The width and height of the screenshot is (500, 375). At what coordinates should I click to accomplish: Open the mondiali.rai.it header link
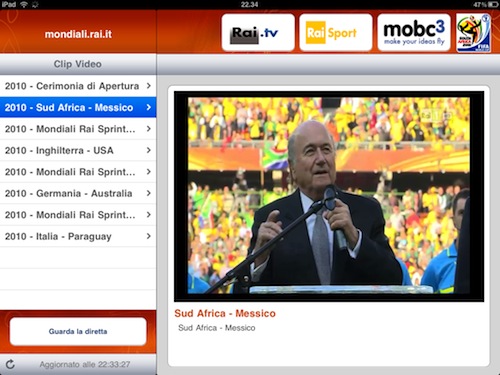[78, 34]
